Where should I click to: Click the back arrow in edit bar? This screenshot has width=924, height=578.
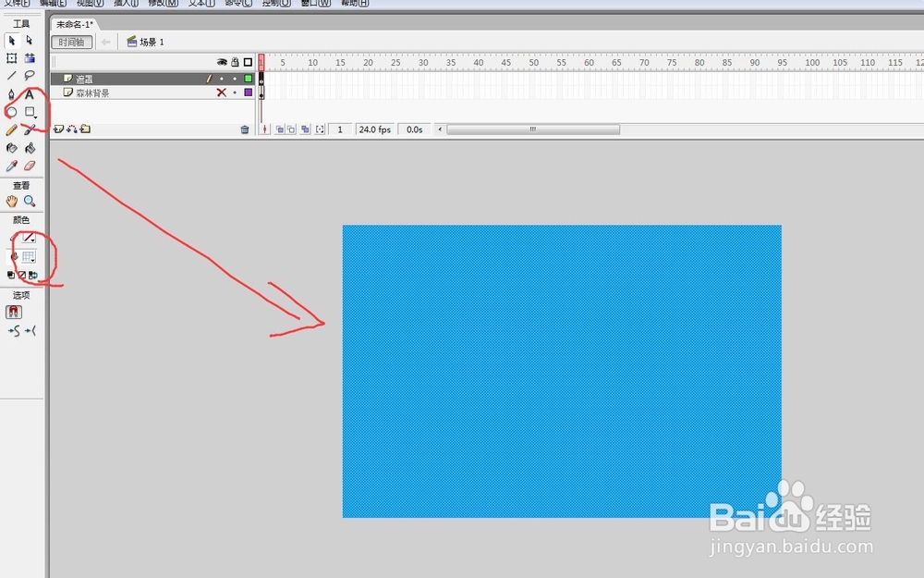106,42
